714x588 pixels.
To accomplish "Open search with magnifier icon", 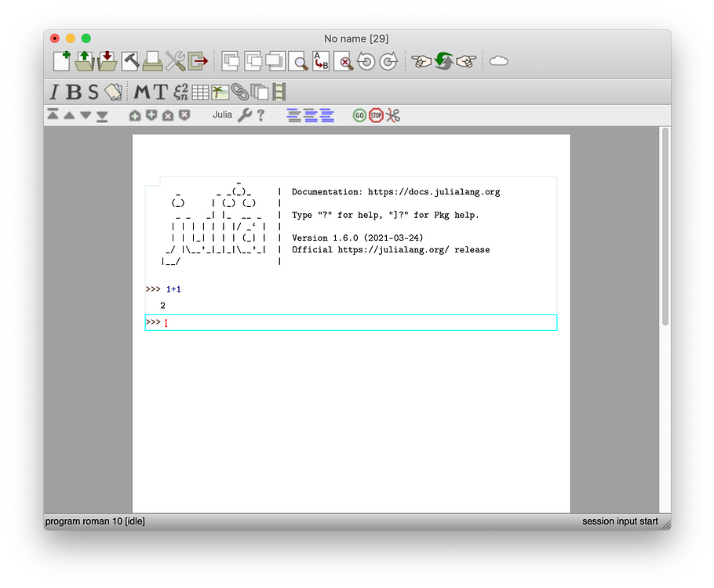I will point(298,61).
